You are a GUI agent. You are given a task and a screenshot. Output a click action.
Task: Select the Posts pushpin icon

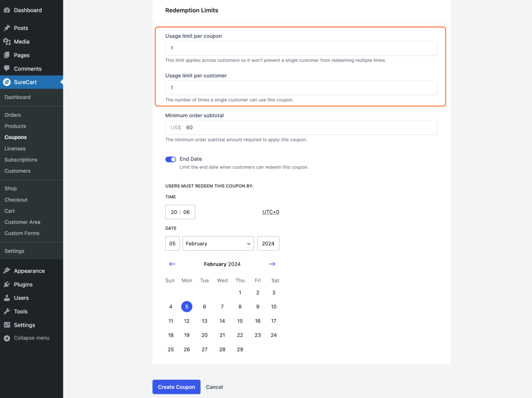tap(7, 28)
